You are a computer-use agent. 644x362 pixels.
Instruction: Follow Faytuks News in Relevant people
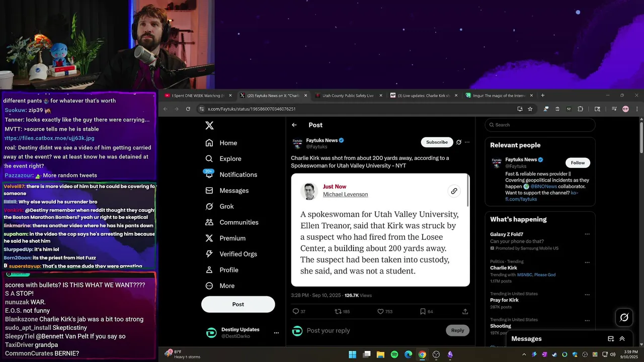coord(578,163)
